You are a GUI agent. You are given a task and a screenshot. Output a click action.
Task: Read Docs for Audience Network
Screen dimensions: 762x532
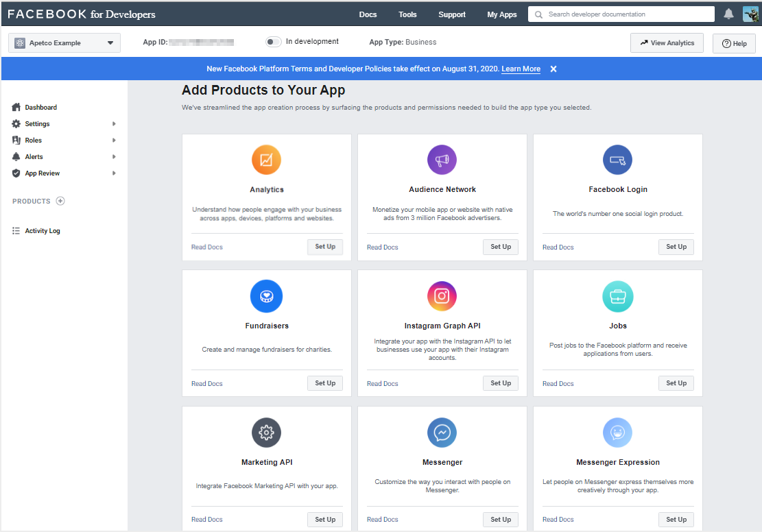(382, 247)
